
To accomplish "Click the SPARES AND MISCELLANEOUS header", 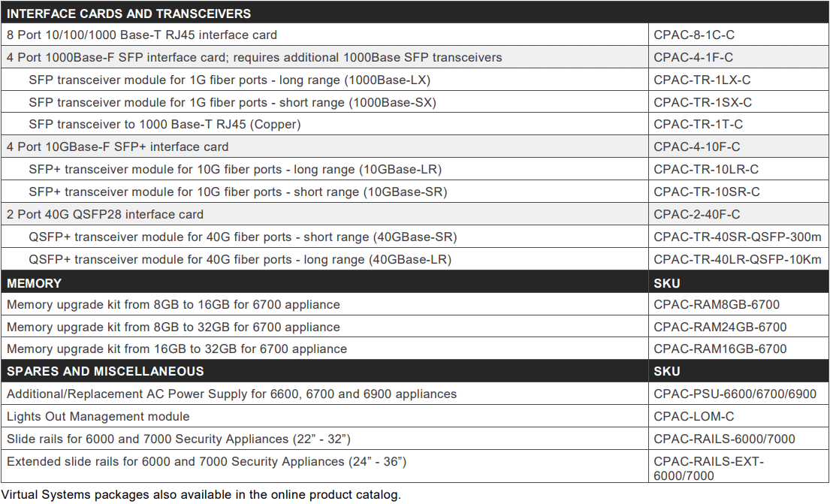I will (x=105, y=371).
